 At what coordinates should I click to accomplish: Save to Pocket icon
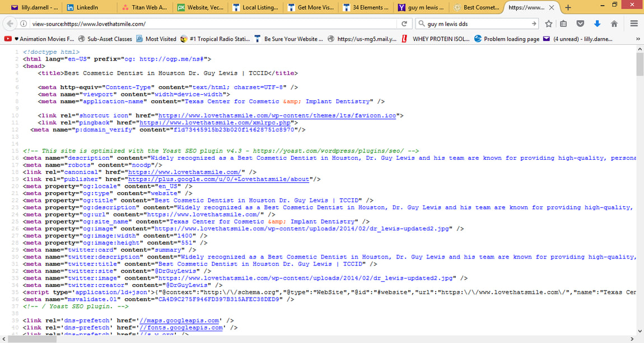(x=580, y=24)
